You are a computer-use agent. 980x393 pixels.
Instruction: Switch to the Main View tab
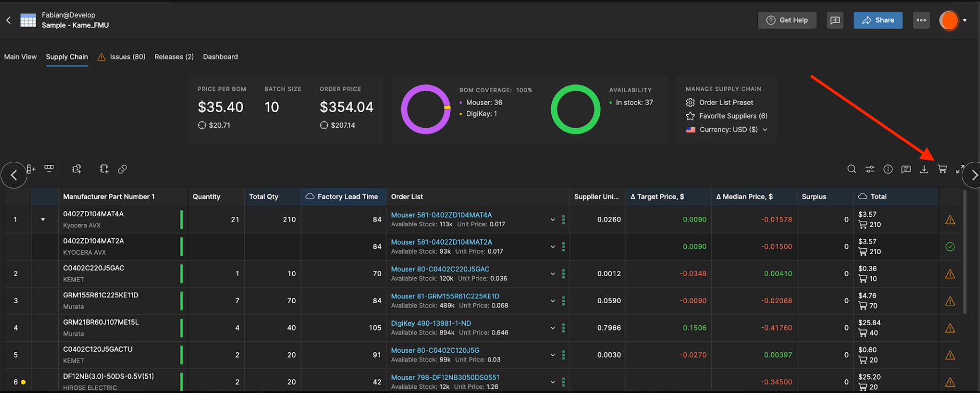click(x=20, y=57)
